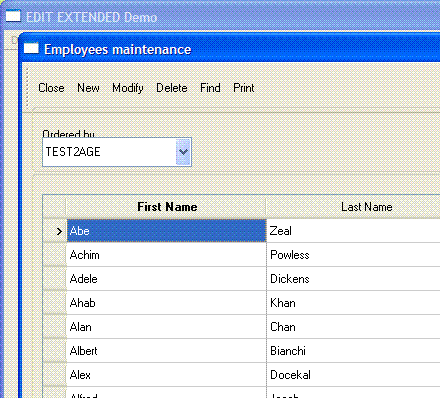
Task: Create a record with New
Action: tap(88, 88)
